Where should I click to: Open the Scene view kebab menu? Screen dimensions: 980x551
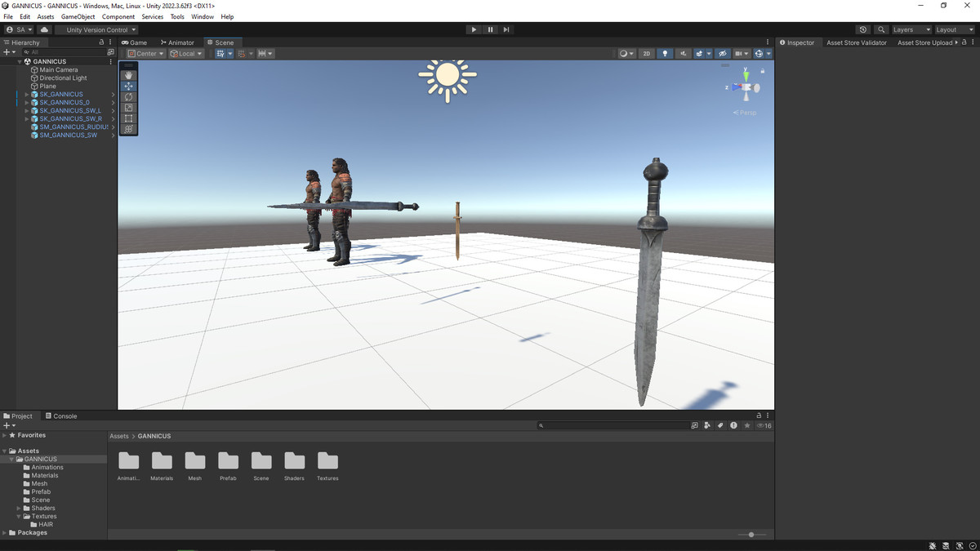coord(768,42)
